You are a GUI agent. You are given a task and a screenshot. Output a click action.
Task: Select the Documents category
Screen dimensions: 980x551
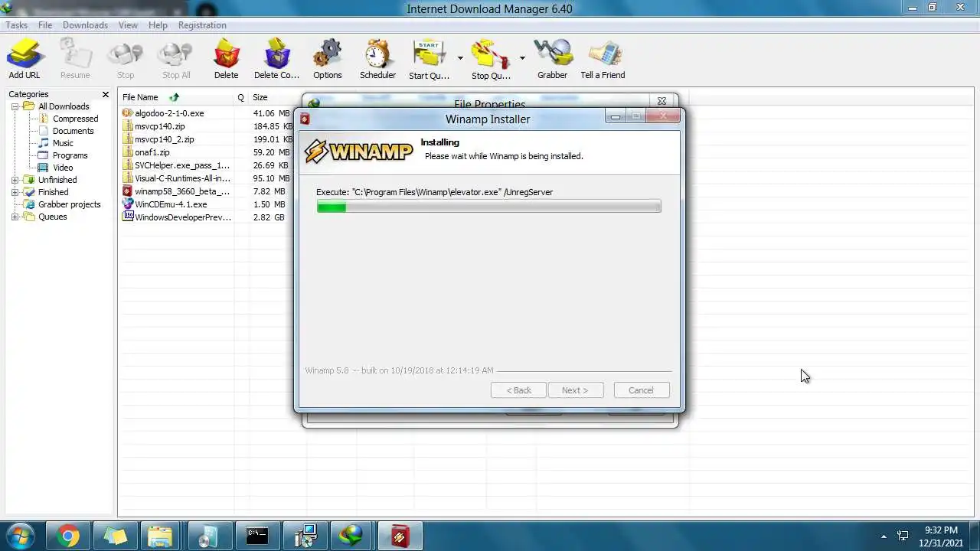[x=73, y=131]
